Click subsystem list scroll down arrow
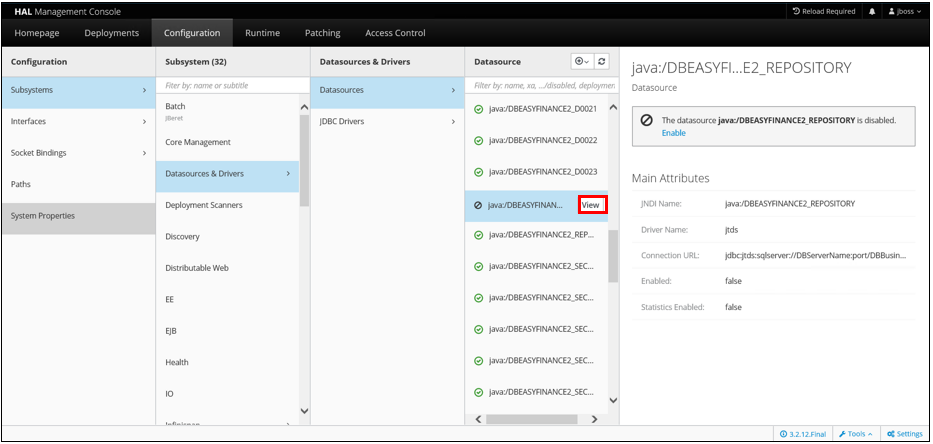Screen dimensions: 933x444 304,411
